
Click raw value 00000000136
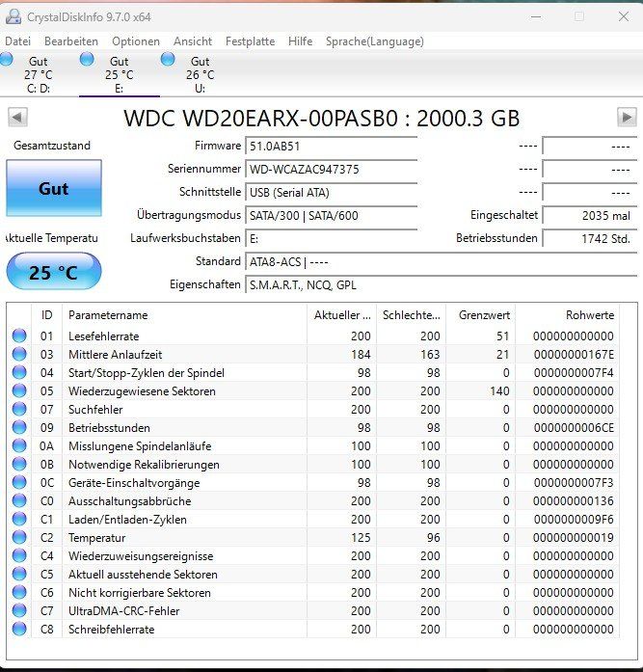click(x=574, y=501)
